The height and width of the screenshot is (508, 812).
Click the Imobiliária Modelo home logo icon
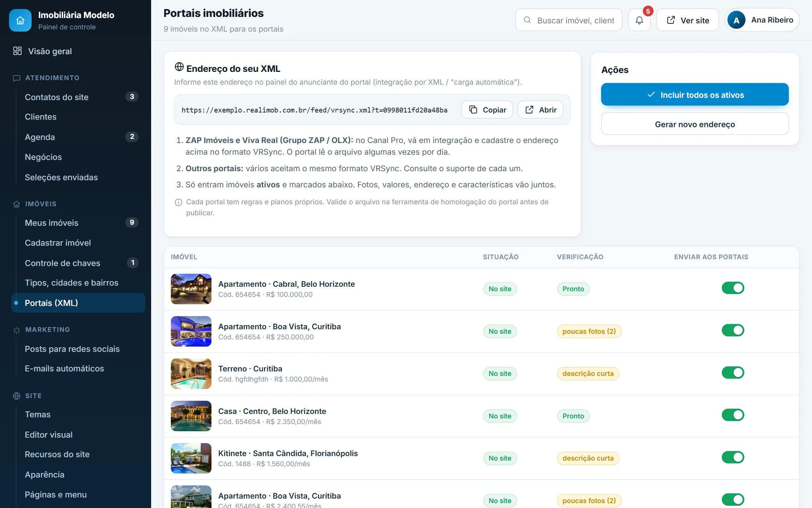click(20, 20)
